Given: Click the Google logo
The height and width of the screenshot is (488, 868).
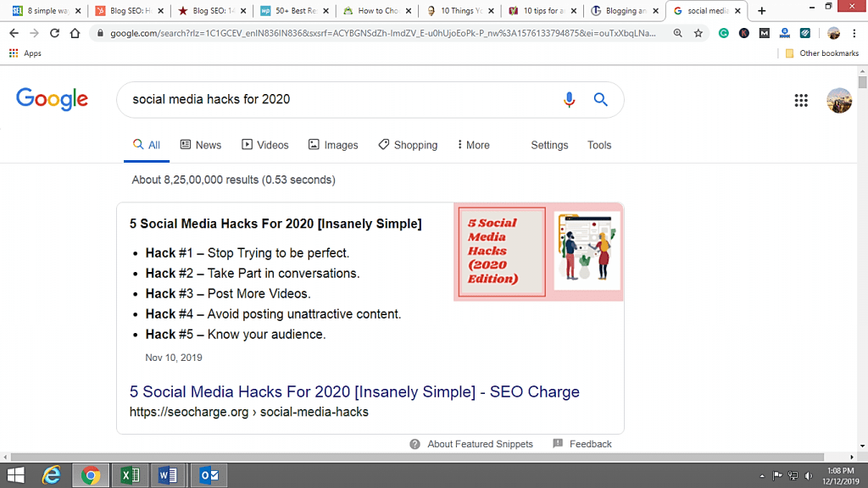Looking at the screenshot, I should (52, 100).
